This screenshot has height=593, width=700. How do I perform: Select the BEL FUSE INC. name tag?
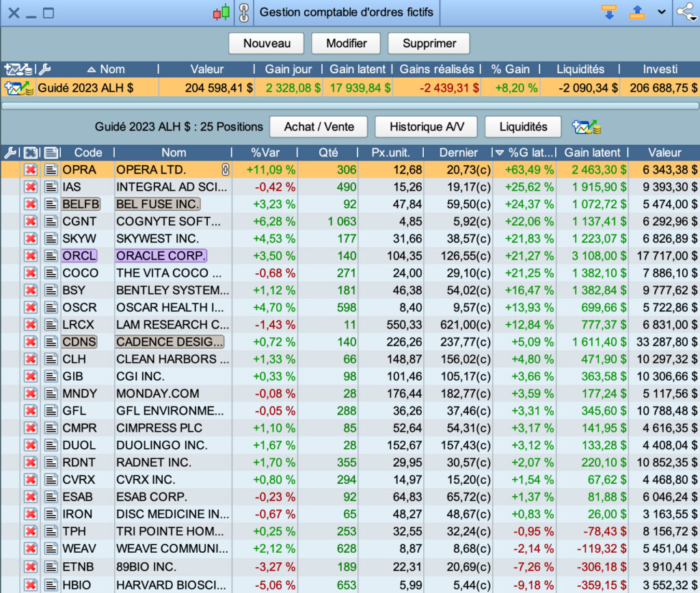point(158,204)
